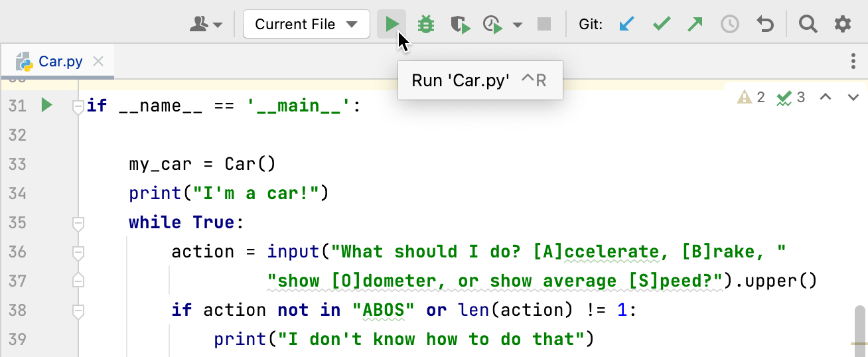Start debugging with the bug icon
The height and width of the screenshot is (357, 868).
[425, 25]
